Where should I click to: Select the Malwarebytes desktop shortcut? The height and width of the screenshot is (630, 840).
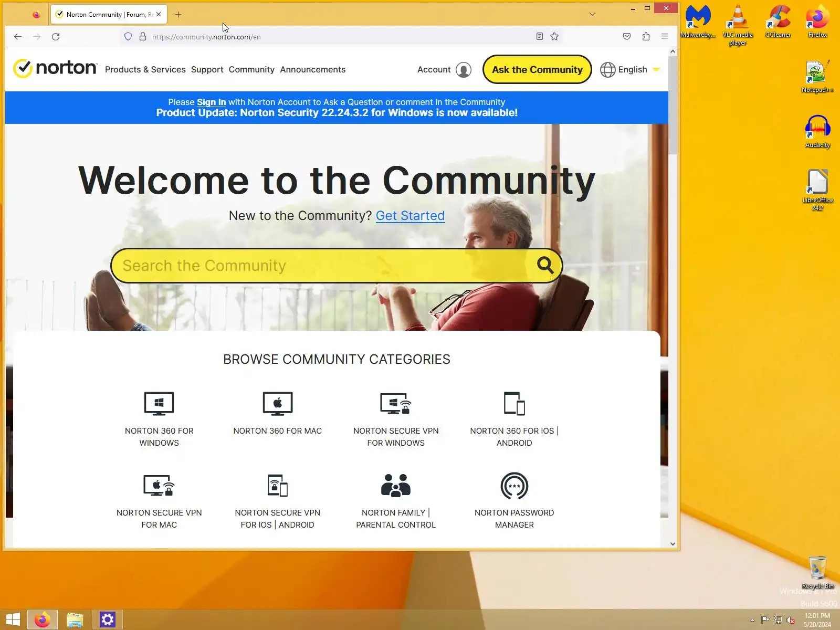[x=698, y=22]
